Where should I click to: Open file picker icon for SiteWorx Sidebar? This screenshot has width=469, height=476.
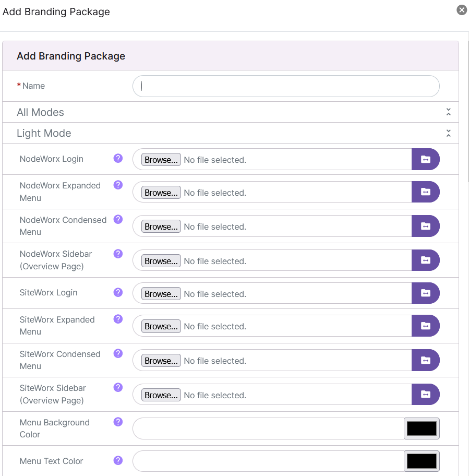(x=426, y=394)
